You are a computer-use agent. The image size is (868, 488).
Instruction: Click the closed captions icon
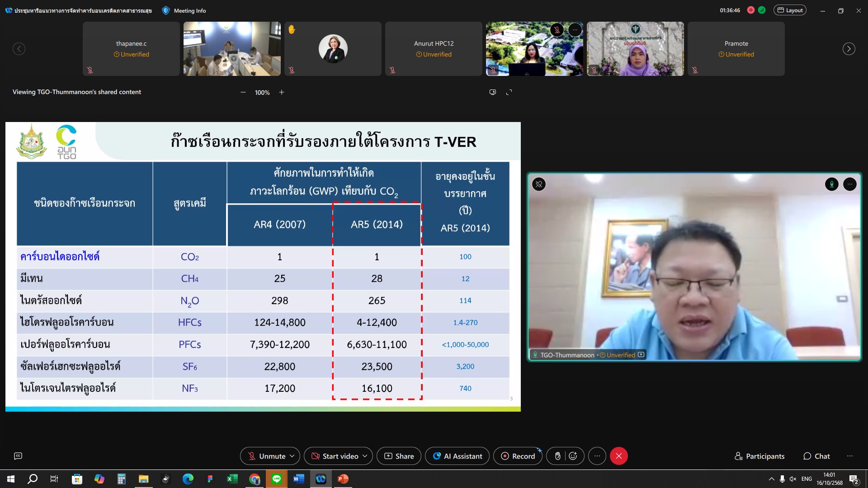coord(18,456)
